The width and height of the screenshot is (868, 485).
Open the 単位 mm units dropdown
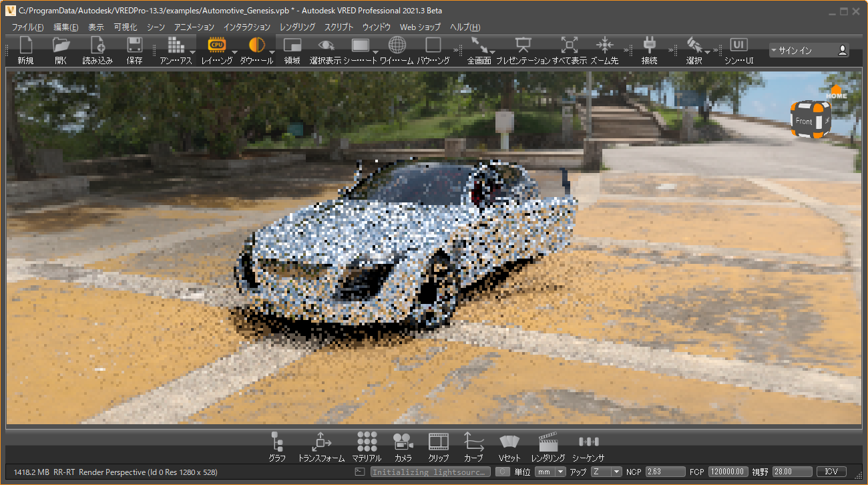tap(551, 472)
